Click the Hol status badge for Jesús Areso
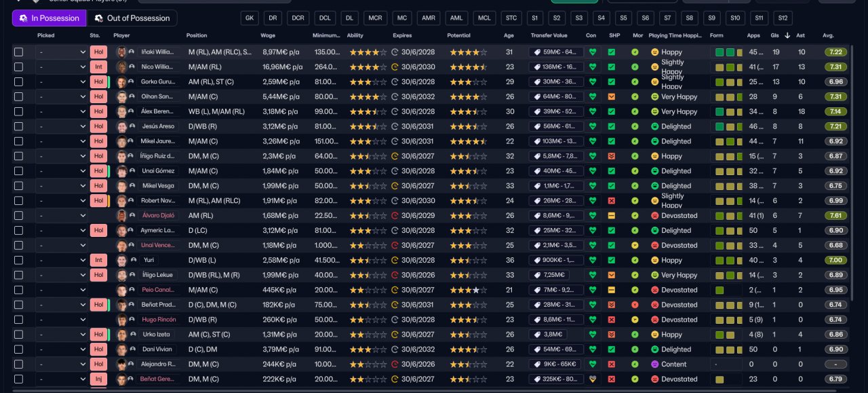Viewport: 868px width, 393px height. coord(98,126)
